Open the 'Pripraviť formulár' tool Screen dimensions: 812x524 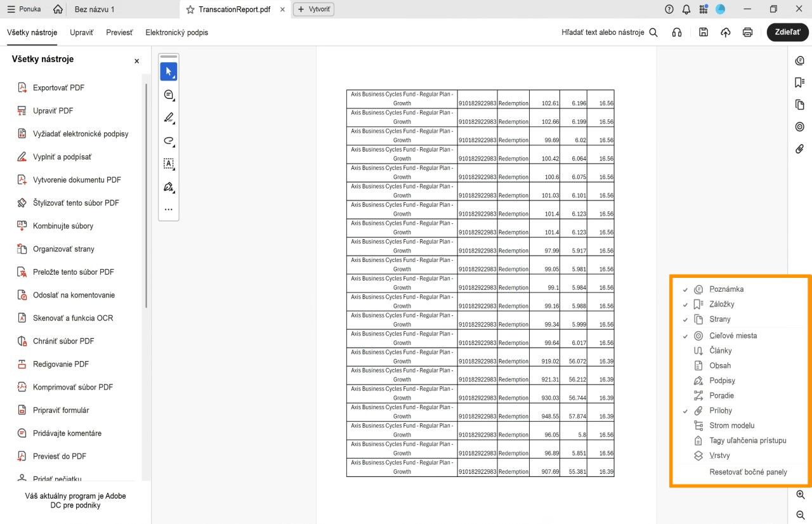coord(53,410)
